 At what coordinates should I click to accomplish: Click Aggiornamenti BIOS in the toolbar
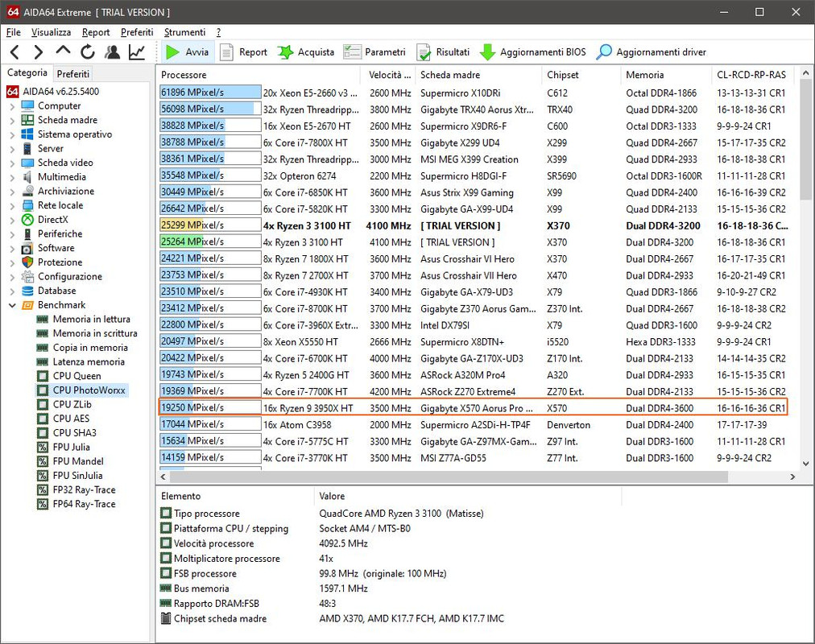pyautogui.click(x=533, y=52)
